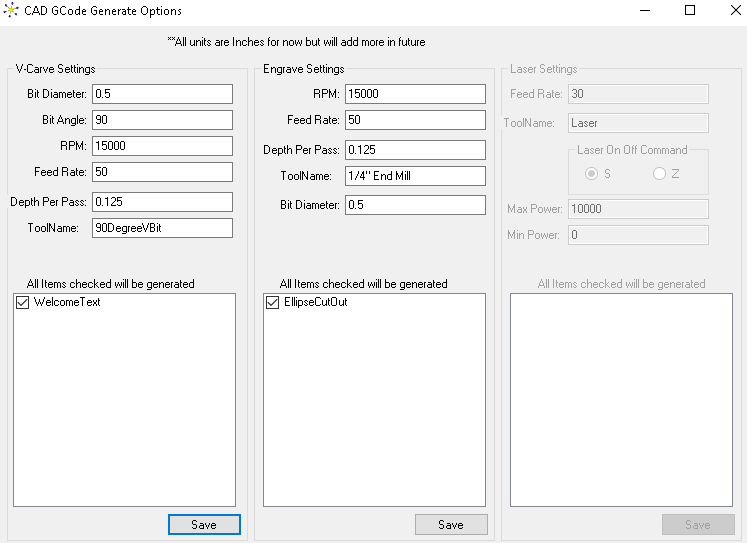Viewport: 747px width, 543px height.
Task: Click the Max Power label
Action: click(535, 209)
